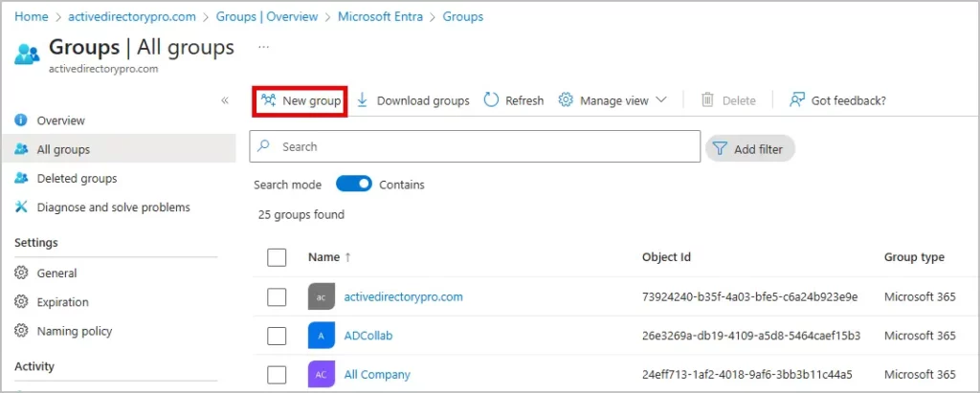Click the final Groups breadcrumb link
Screen dimensions: 980x393
click(463, 17)
